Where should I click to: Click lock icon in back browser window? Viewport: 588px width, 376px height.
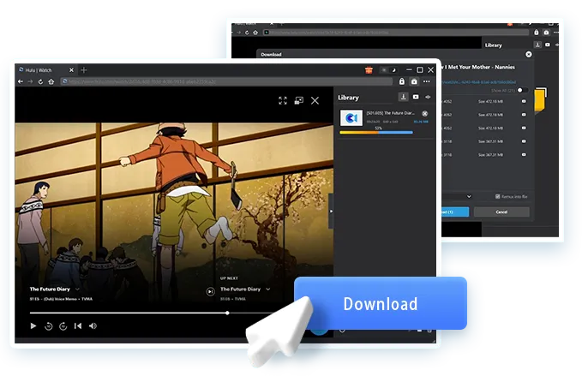537,33
